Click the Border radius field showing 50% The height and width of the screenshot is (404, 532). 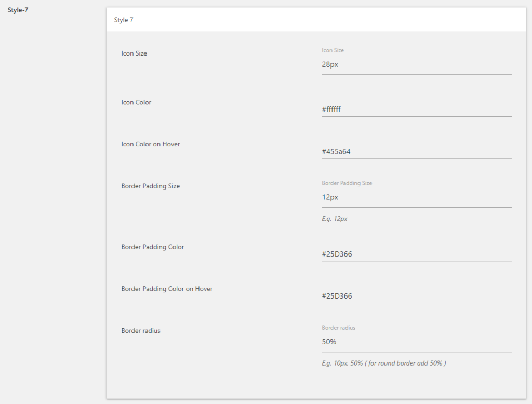pos(416,342)
